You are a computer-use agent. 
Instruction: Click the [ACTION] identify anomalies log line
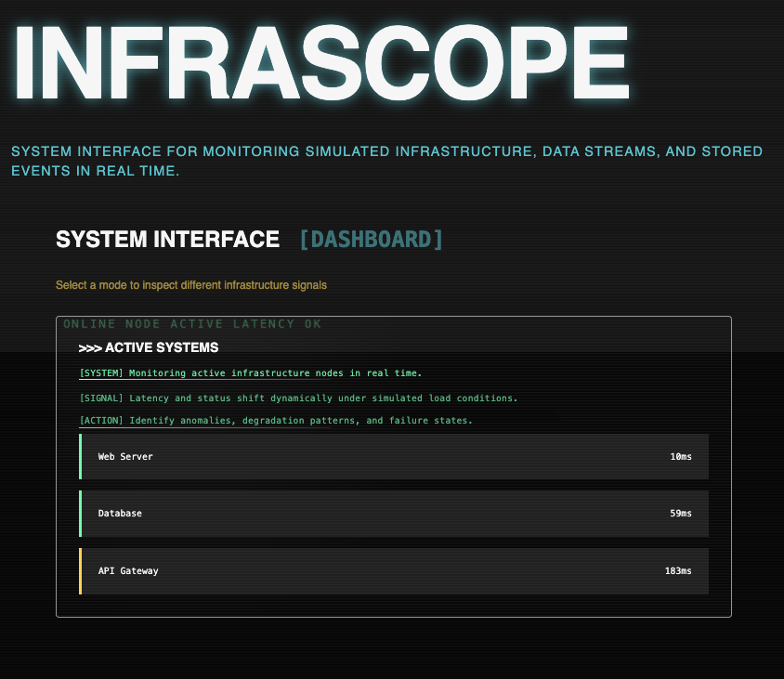276,421
